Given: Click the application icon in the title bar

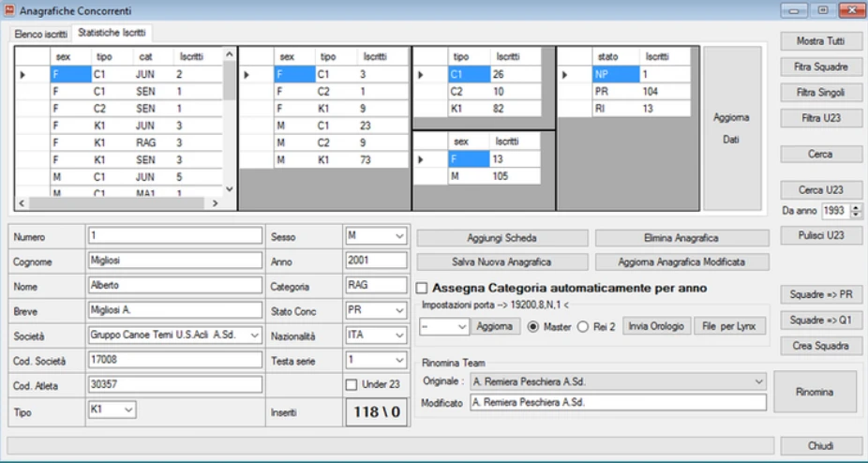Looking at the screenshot, I should coord(9,10).
